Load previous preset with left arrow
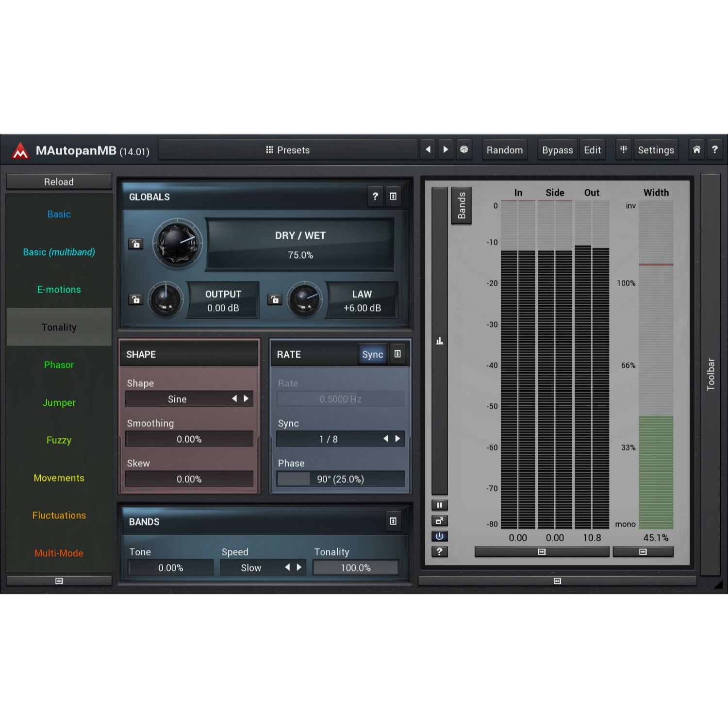The height and width of the screenshot is (728, 728). [x=428, y=150]
